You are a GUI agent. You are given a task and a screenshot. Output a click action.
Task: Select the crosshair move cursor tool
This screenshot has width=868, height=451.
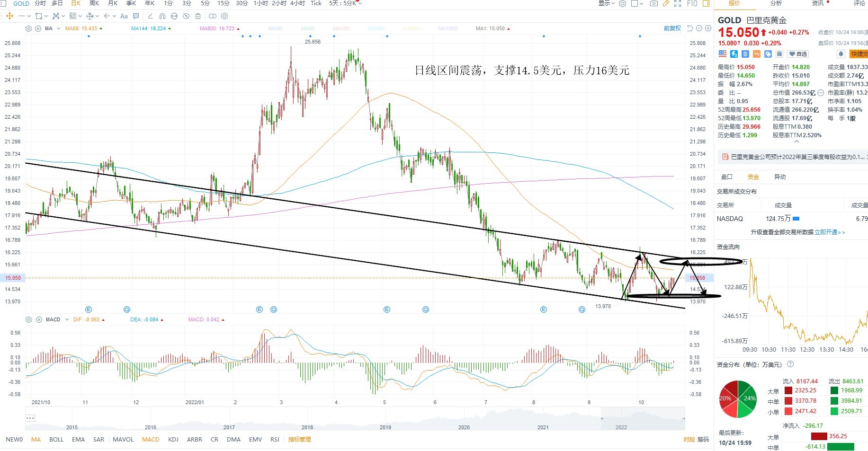9,16
